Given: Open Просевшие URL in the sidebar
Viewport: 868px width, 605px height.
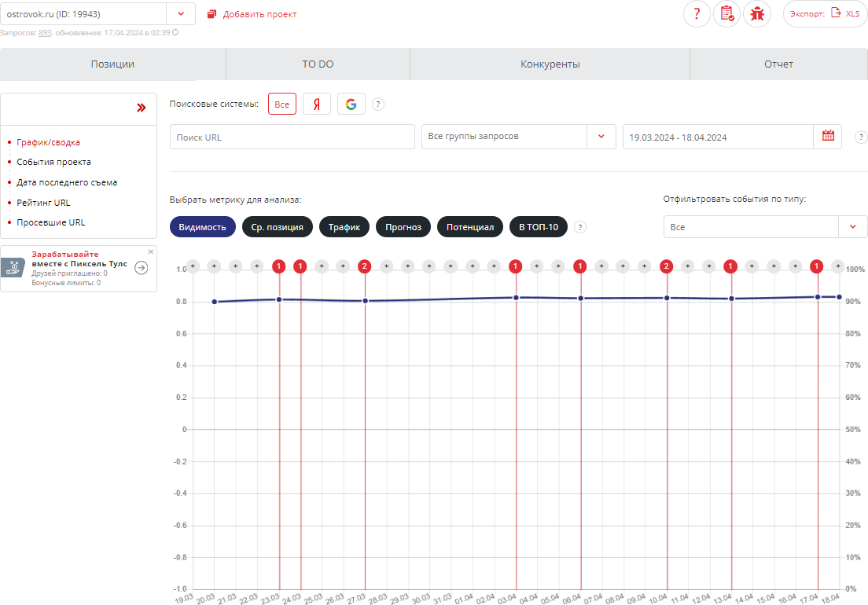Looking at the screenshot, I should [51, 222].
